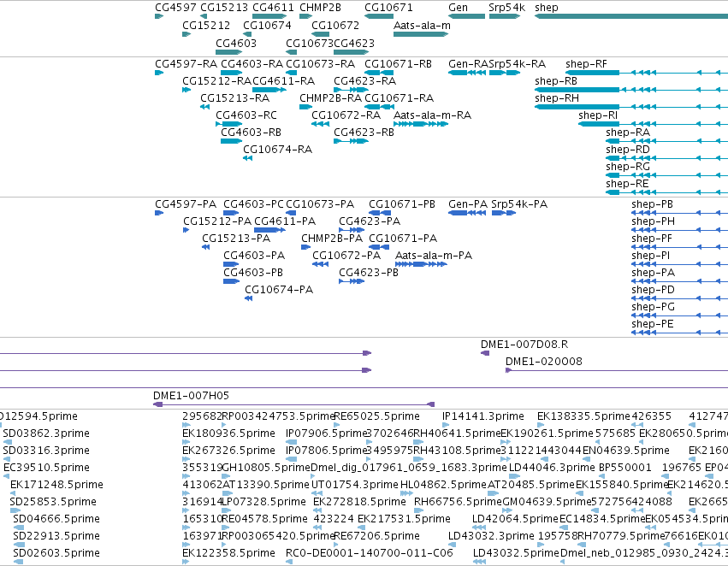
Task: Click the RE65025.5prime EST label
Action: click(376, 416)
